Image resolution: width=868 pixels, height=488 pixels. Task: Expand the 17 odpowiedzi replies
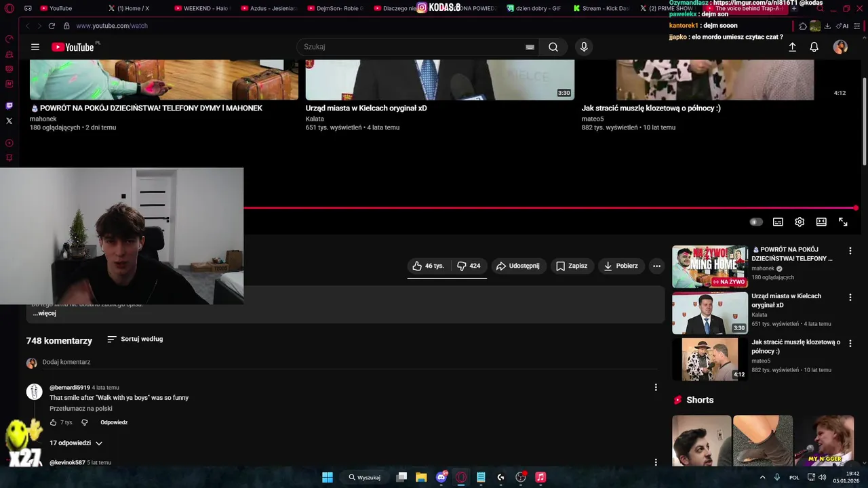(x=76, y=443)
